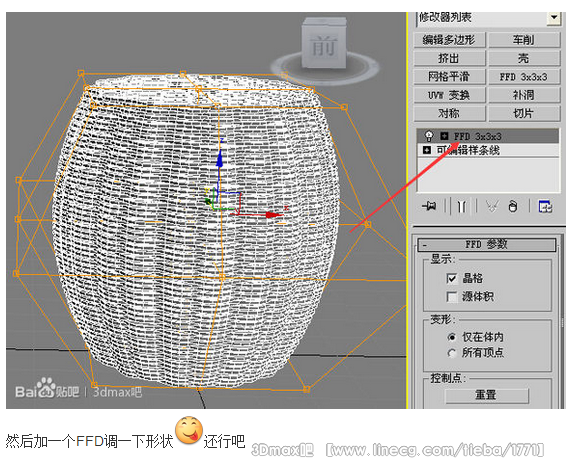573x467 pixels.
Task: Apply the 补洞 cap holes modifier
Action: [x=524, y=95]
